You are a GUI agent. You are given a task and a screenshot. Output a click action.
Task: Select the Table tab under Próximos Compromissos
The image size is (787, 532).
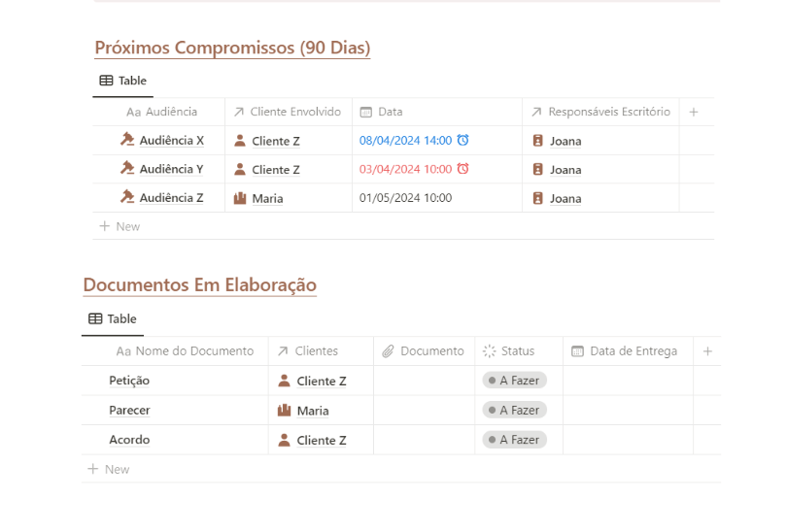point(123,81)
